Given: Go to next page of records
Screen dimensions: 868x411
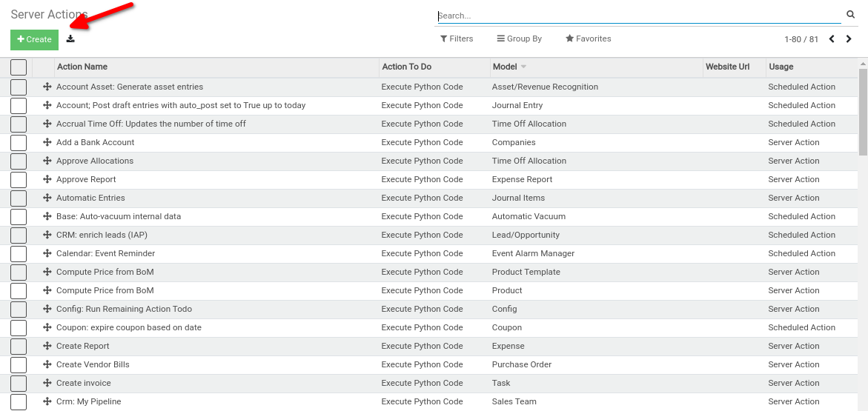Looking at the screenshot, I should click(849, 39).
